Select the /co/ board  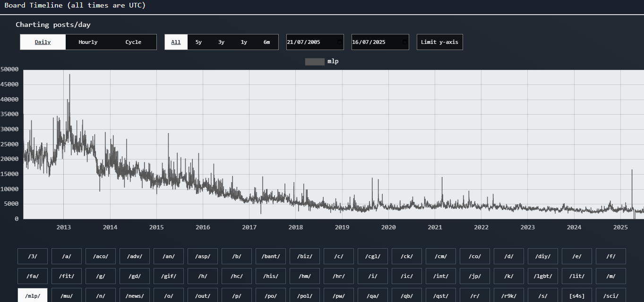[x=475, y=256]
